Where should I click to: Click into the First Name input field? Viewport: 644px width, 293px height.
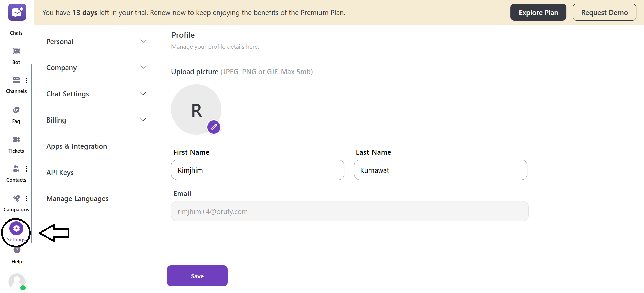pyautogui.click(x=257, y=170)
